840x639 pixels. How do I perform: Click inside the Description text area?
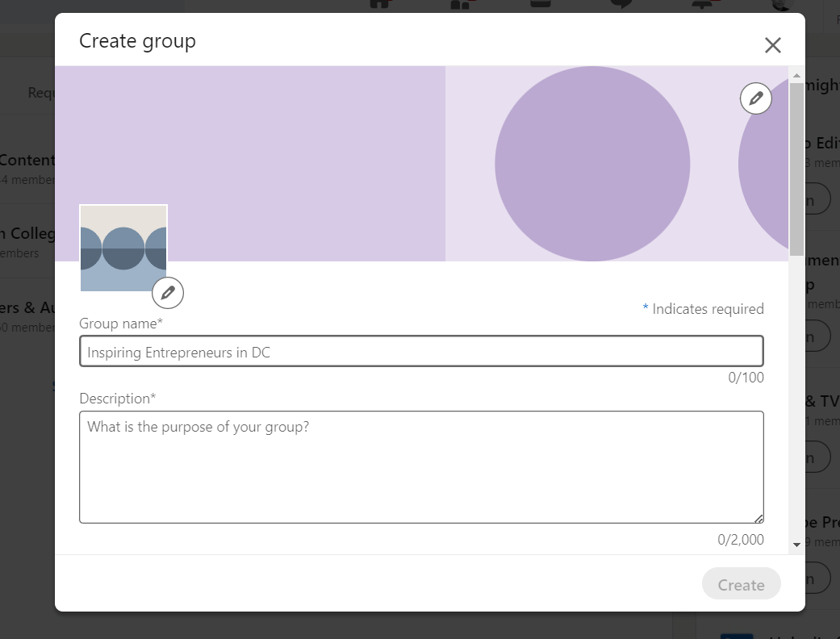click(x=421, y=467)
